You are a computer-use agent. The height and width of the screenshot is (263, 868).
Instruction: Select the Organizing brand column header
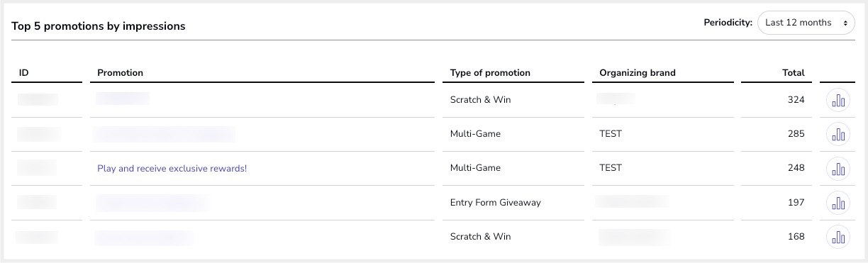click(638, 72)
